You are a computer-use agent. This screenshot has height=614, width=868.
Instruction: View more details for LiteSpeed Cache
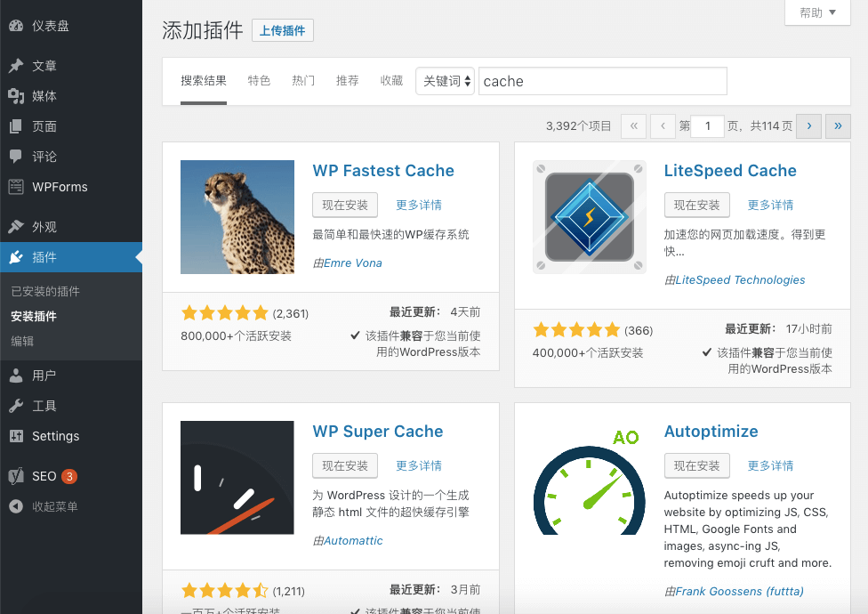[770, 205]
